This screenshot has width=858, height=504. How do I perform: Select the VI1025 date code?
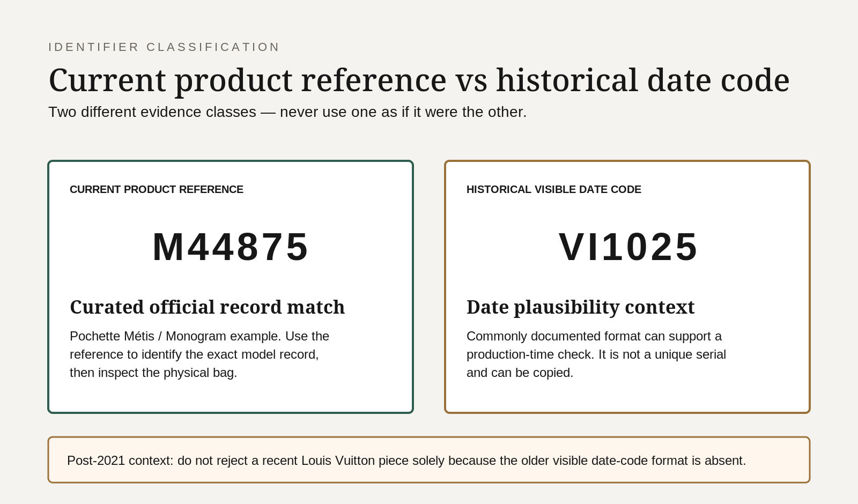[x=628, y=247]
